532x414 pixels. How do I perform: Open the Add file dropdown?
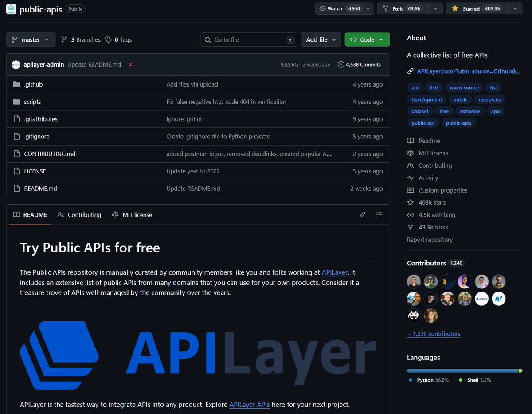[321, 39]
